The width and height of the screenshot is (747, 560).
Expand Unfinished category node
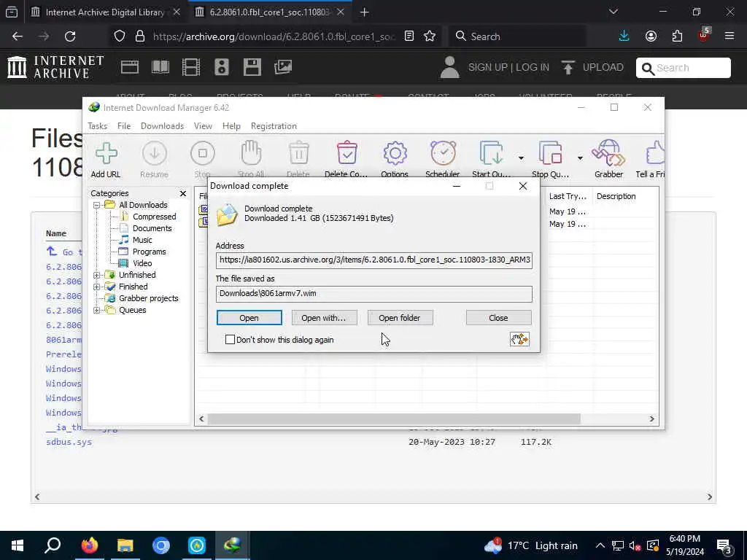pyautogui.click(x=97, y=275)
